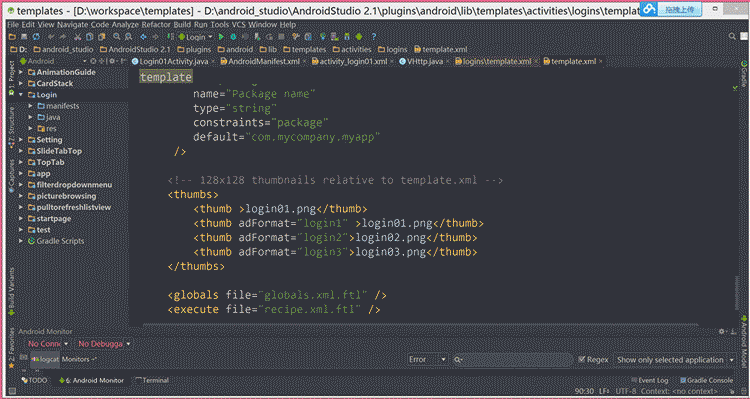The width and height of the screenshot is (750, 399).
Task: Select the SlideTabTop module
Action: point(59,151)
